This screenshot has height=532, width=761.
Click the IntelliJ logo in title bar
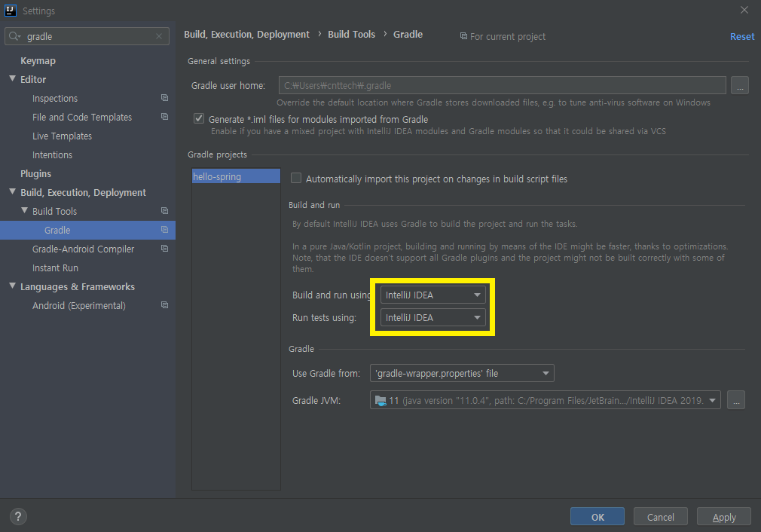coord(11,11)
